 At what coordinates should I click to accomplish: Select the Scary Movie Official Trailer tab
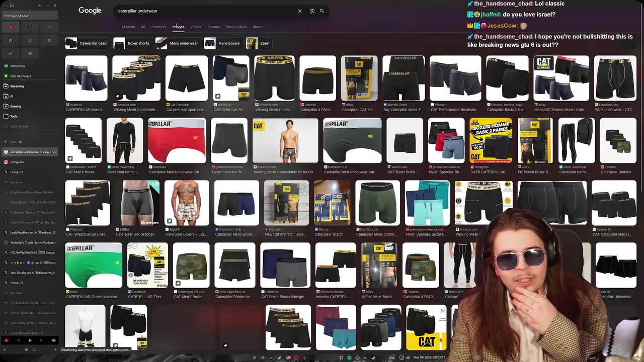pyautogui.click(x=30, y=202)
